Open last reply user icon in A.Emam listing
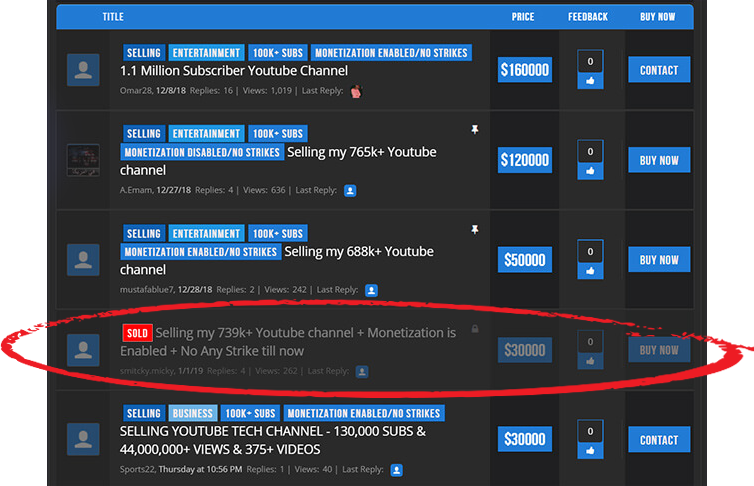 [350, 191]
